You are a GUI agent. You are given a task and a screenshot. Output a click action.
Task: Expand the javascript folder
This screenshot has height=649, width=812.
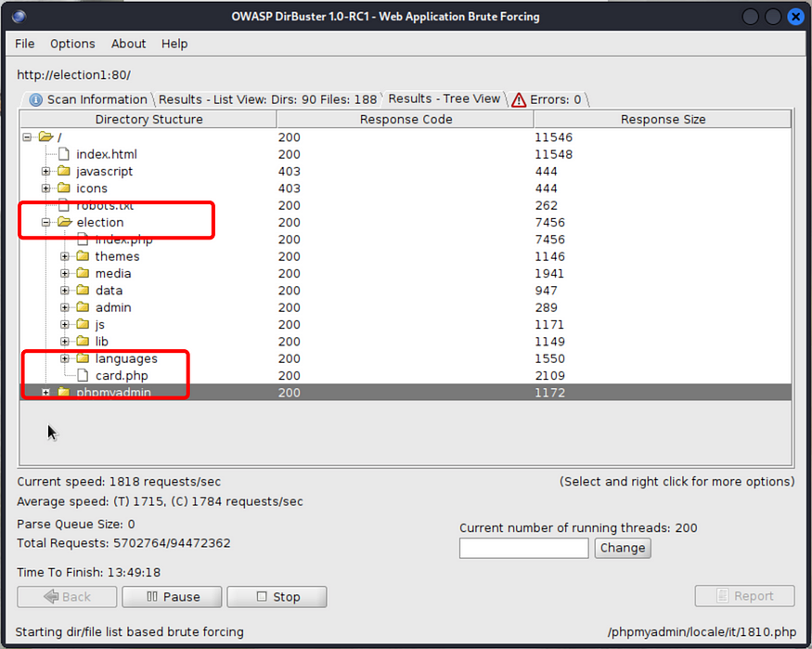[46, 172]
